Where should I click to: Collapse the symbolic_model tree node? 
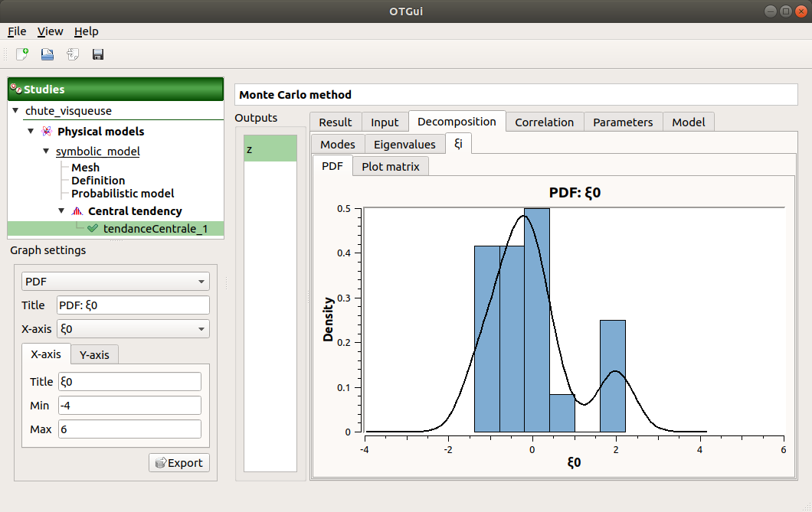click(x=46, y=152)
